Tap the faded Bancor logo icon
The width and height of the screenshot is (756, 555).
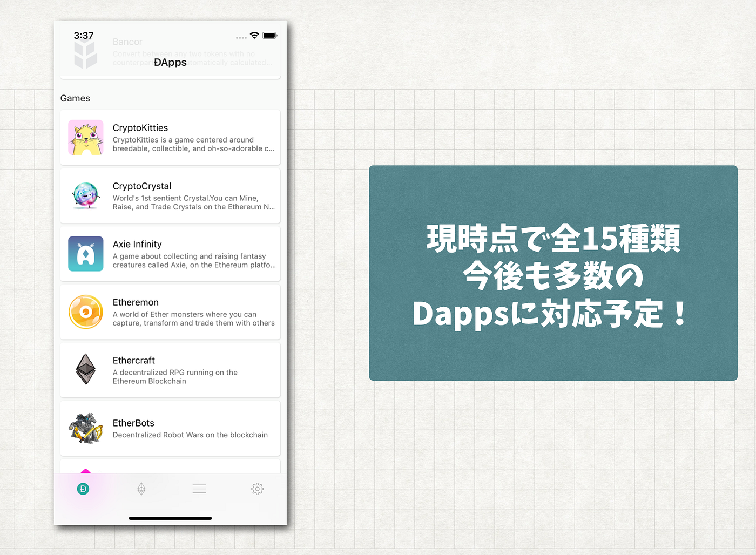85,55
